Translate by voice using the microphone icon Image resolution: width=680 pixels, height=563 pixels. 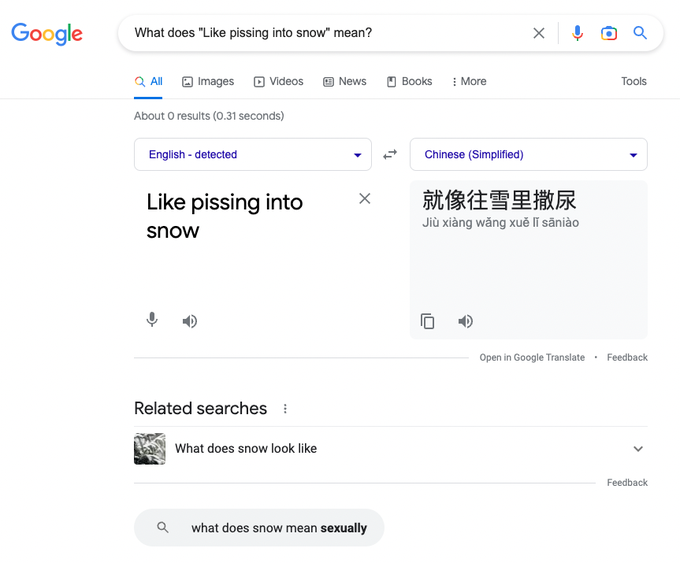click(152, 320)
